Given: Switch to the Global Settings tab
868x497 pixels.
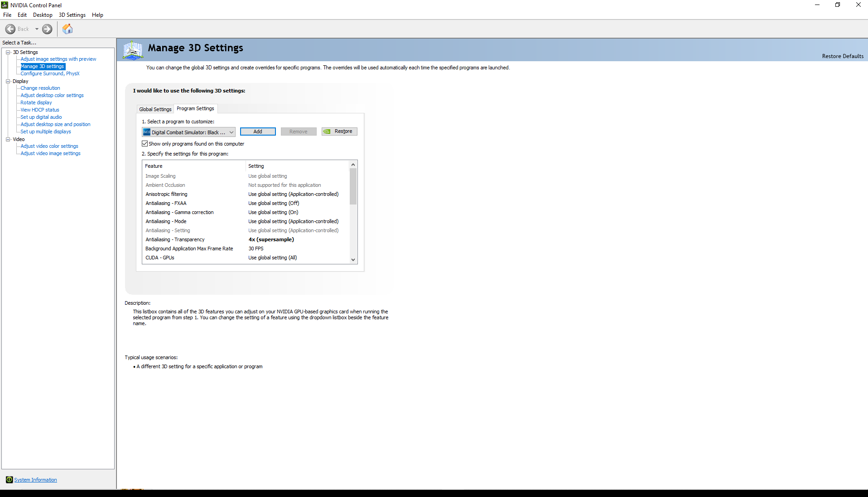Looking at the screenshot, I should (155, 109).
